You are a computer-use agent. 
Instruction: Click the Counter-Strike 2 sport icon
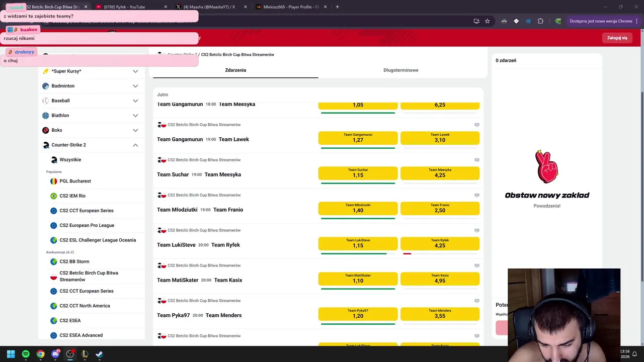(x=46, y=145)
